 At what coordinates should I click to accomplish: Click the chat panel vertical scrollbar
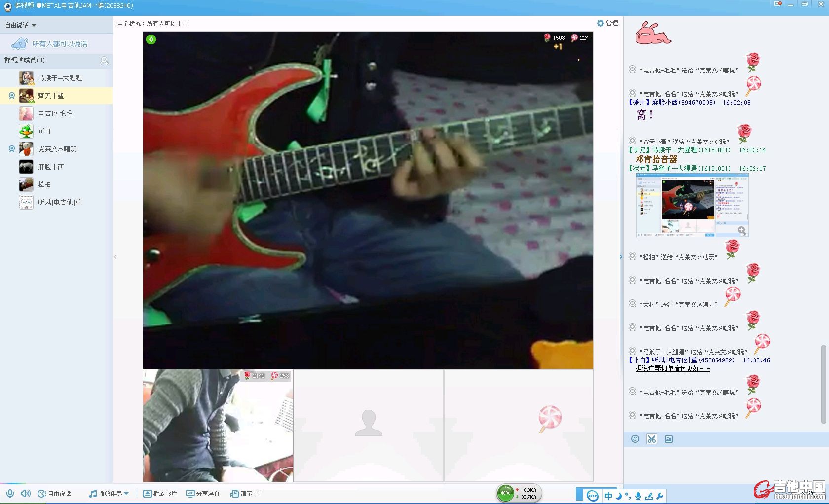(x=823, y=385)
